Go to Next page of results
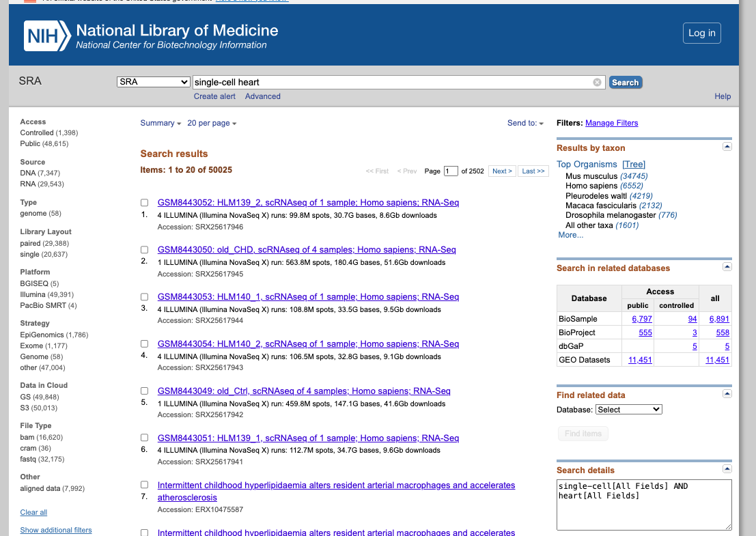The width and height of the screenshot is (756, 536). point(502,171)
